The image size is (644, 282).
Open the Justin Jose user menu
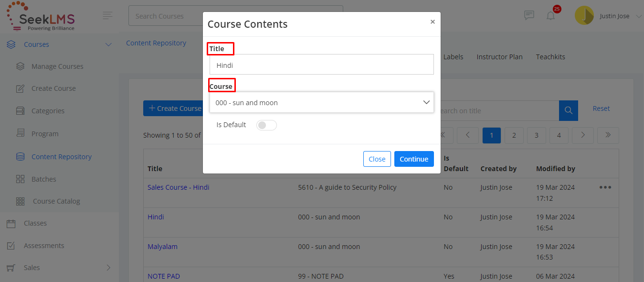point(609,16)
